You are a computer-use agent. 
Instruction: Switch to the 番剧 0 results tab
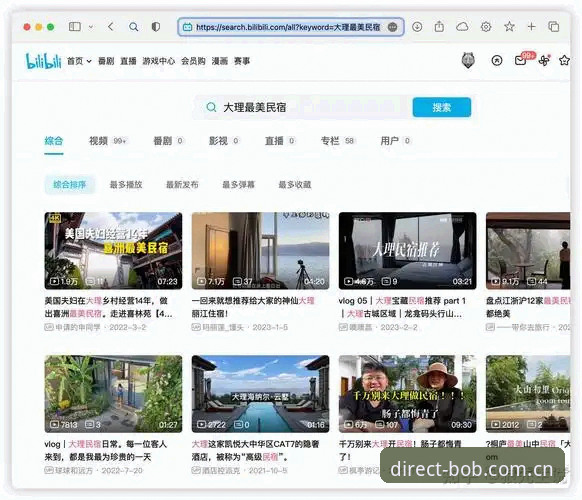tap(168, 141)
